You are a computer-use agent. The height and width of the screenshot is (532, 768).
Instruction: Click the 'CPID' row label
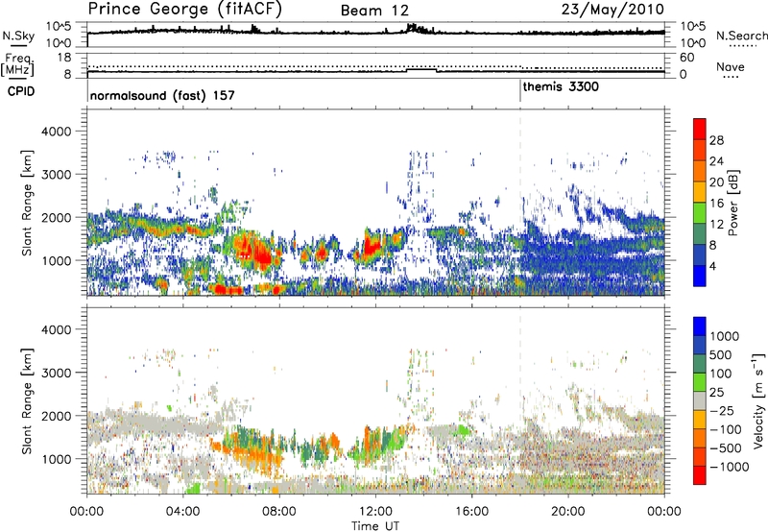tap(21, 91)
